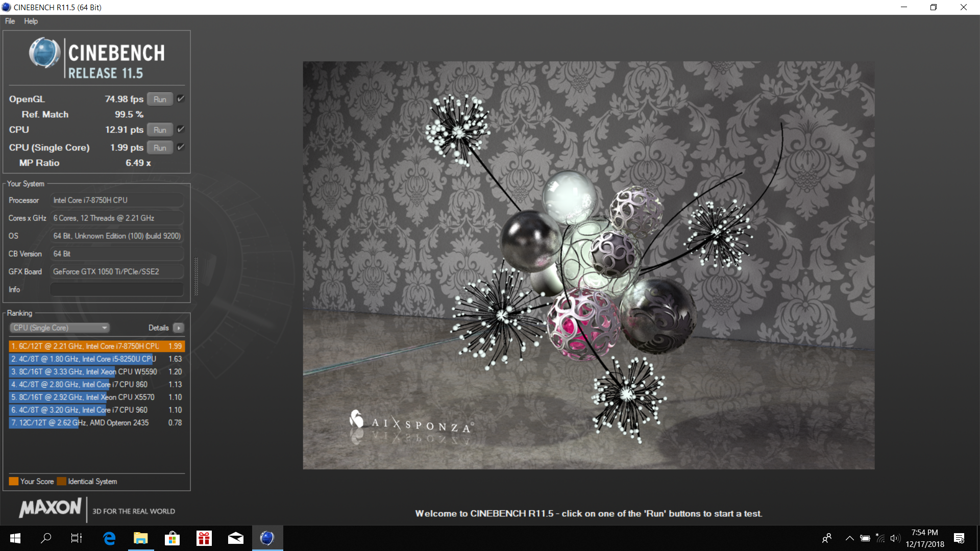Click the panel splitter handle
Viewport: 980px width, 551px height.
[196, 277]
